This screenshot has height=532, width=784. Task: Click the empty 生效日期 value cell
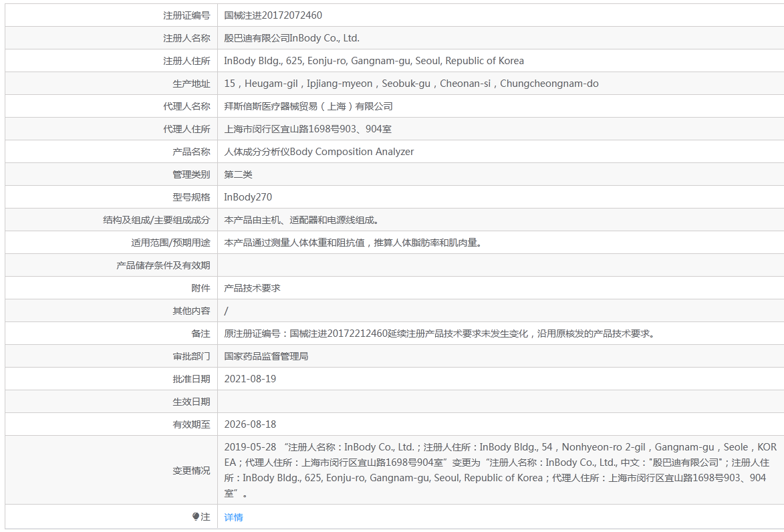[x=500, y=402]
